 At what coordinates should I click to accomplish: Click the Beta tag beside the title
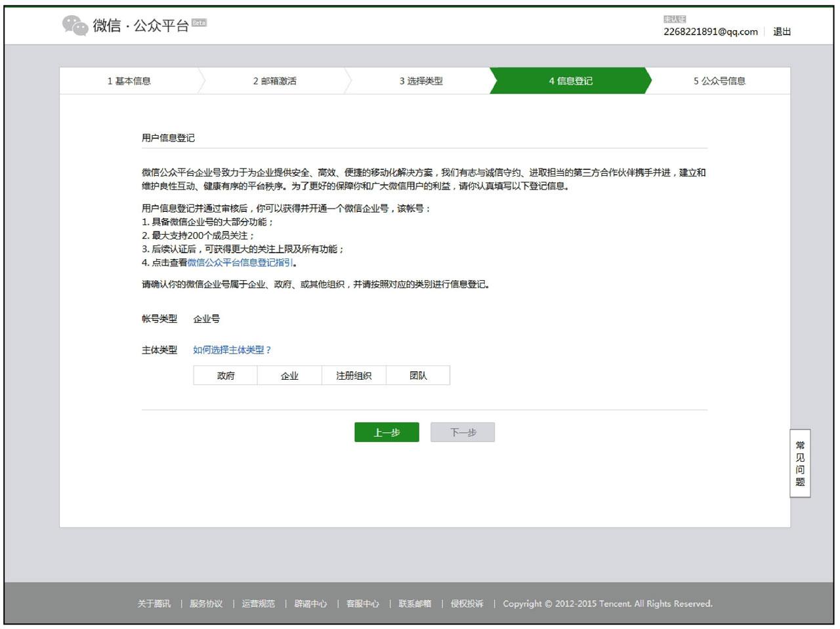[x=199, y=22]
